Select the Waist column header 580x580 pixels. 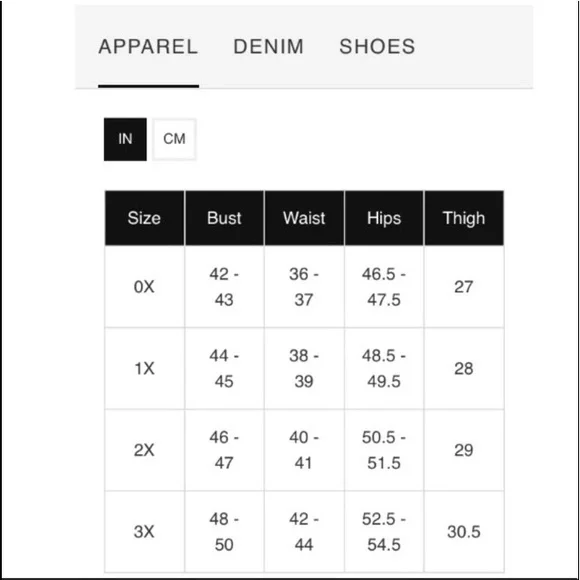pyautogui.click(x=304, y=218)
